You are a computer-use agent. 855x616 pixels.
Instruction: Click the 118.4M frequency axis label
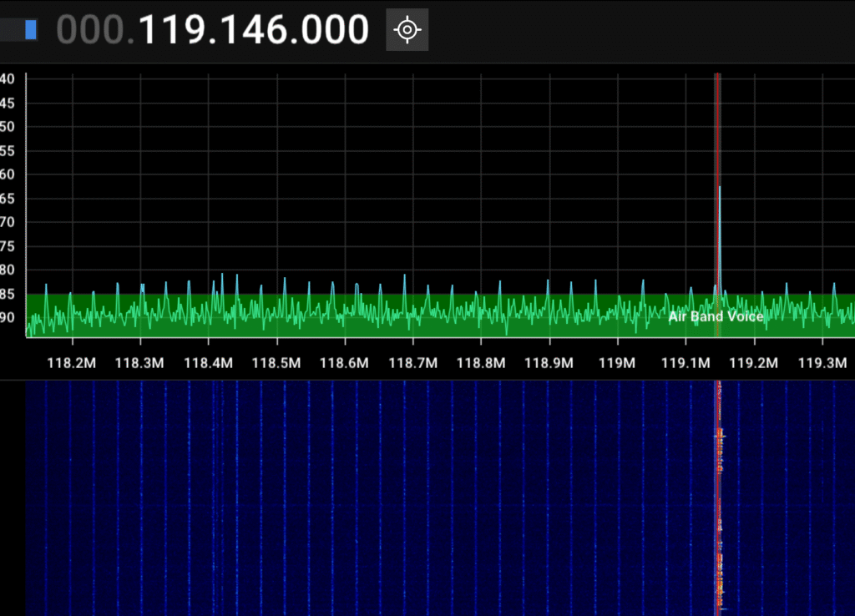tap(209, 363)
